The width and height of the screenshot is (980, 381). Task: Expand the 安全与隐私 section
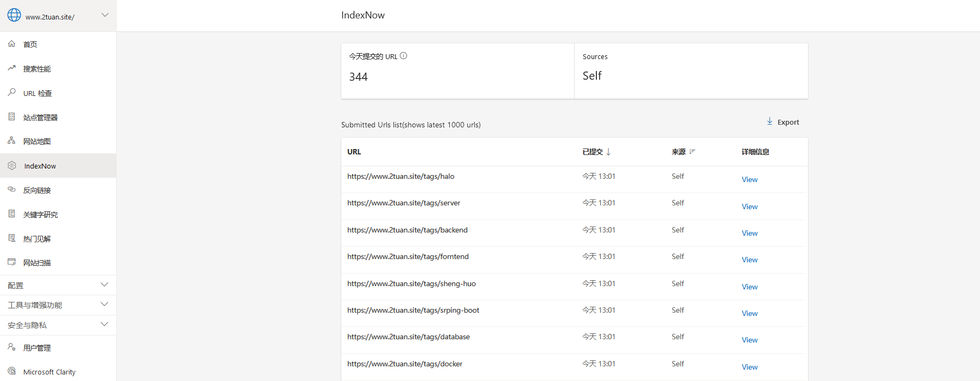point(58,325)
